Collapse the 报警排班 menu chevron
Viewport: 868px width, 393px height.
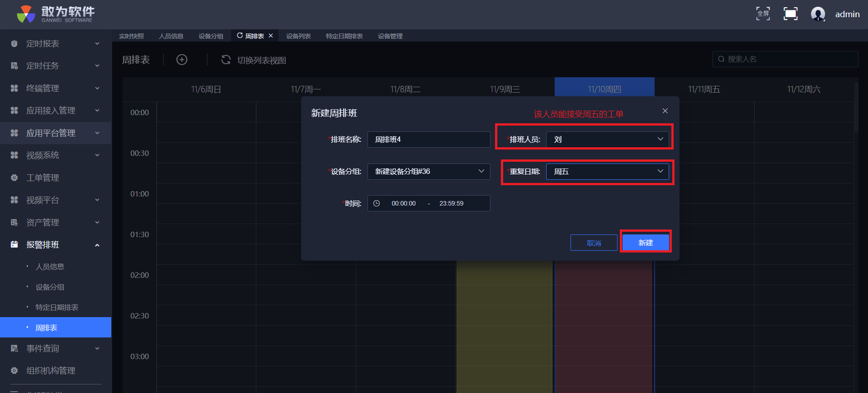[97, 245]
